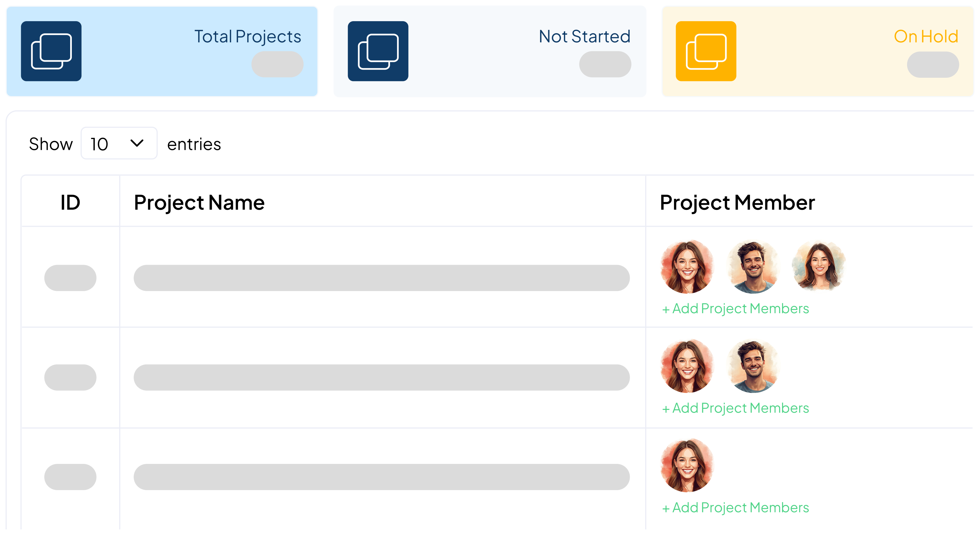Click Add Project Members on third row

click(735, 508)
